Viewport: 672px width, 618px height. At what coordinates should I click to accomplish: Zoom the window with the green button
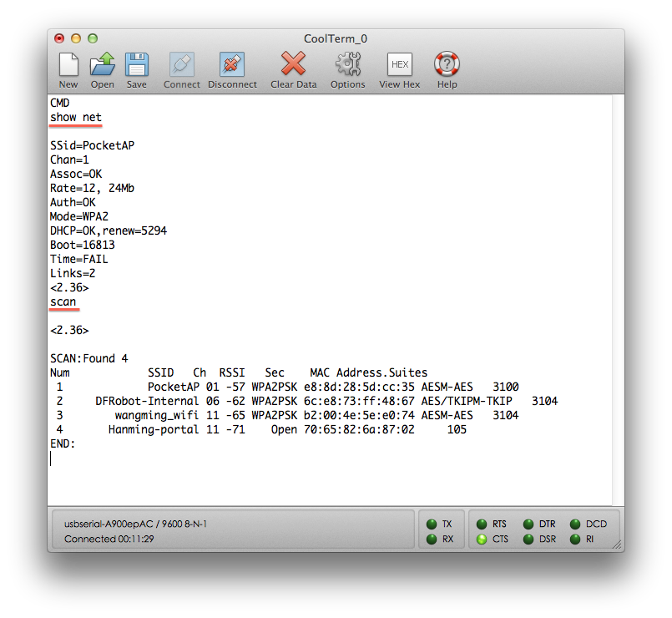(93, 38)
